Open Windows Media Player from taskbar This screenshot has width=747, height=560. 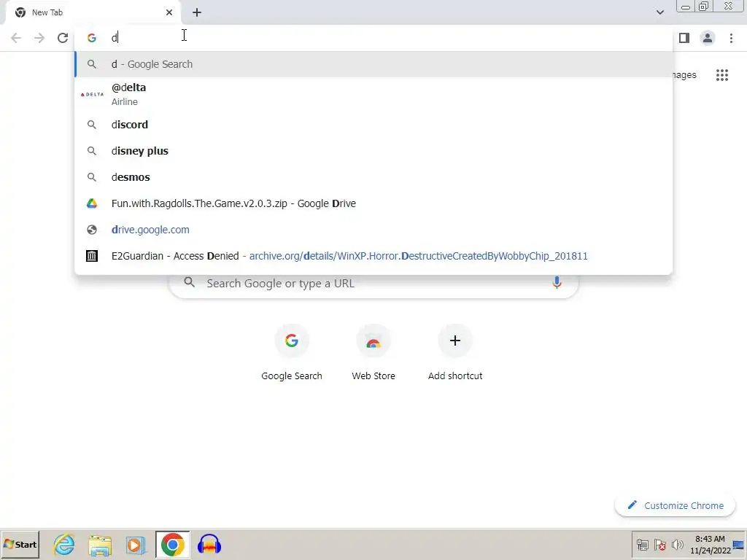(136, 545)
